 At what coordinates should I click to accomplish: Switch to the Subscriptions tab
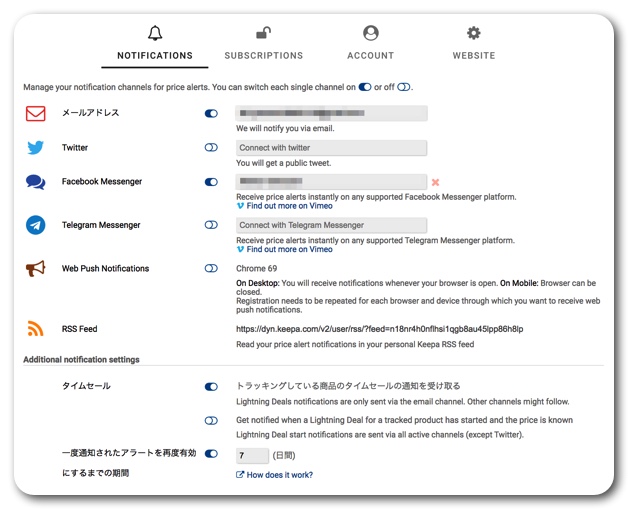pos(263,56)
